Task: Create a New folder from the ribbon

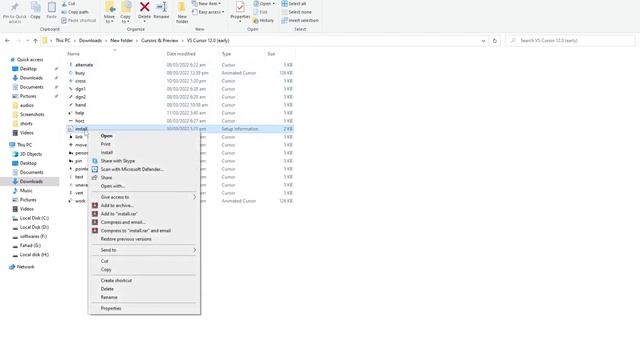Action: point(182,12)
